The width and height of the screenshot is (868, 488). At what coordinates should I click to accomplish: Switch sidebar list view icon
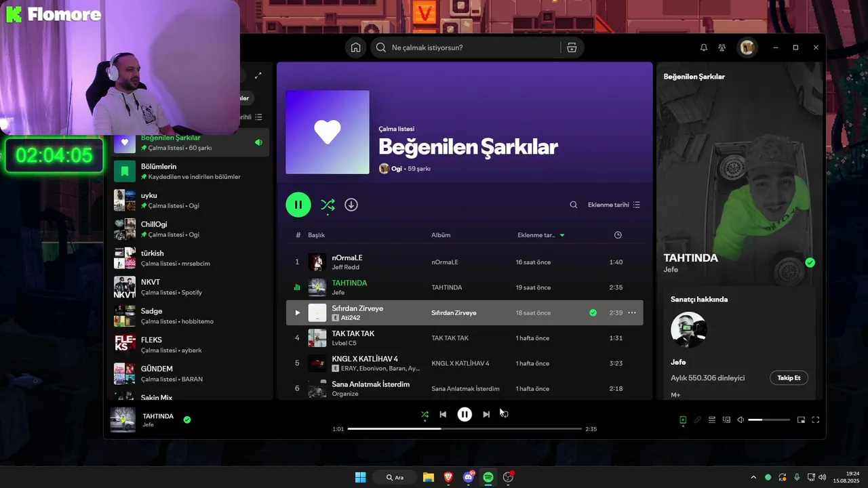pyautogui.click(x=258, y=117)
